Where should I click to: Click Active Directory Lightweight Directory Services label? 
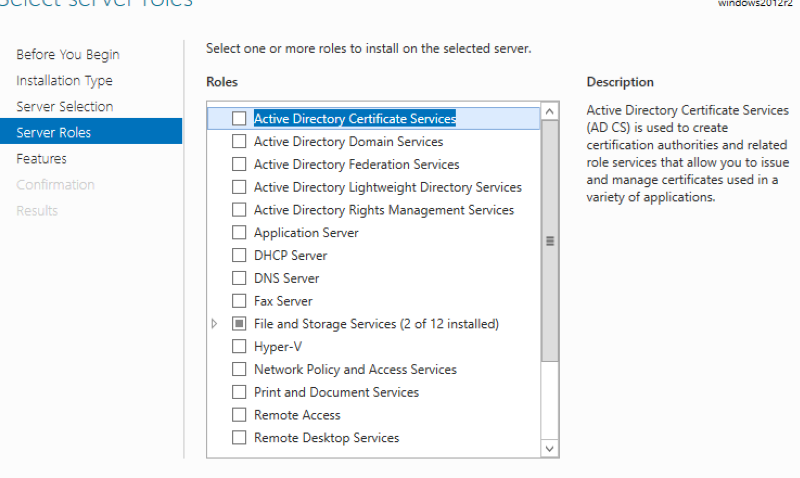388,187
